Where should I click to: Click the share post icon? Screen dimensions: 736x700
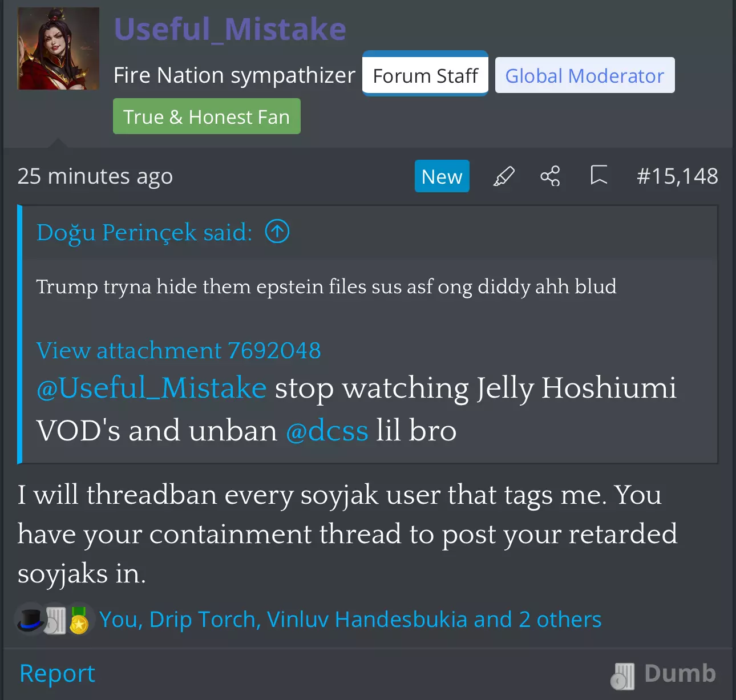click(x=551, y=176)
